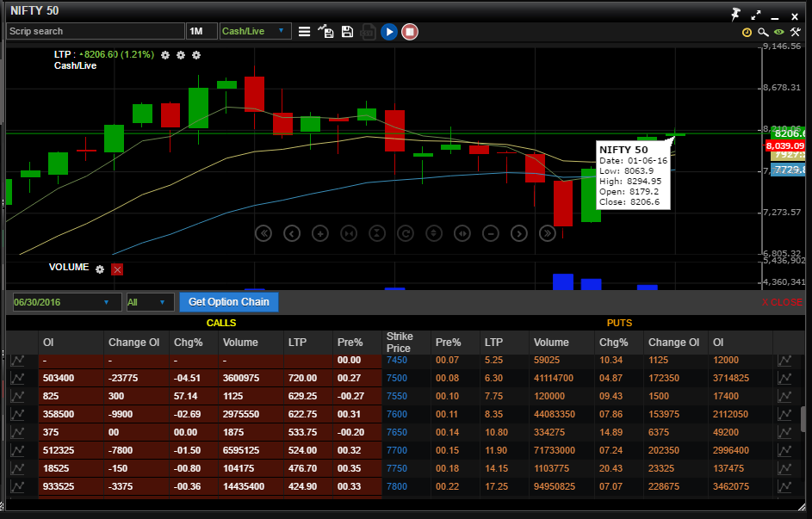Click the save chart template icon
The width and height of the screenshot is (812, 519).
(325, 32)
